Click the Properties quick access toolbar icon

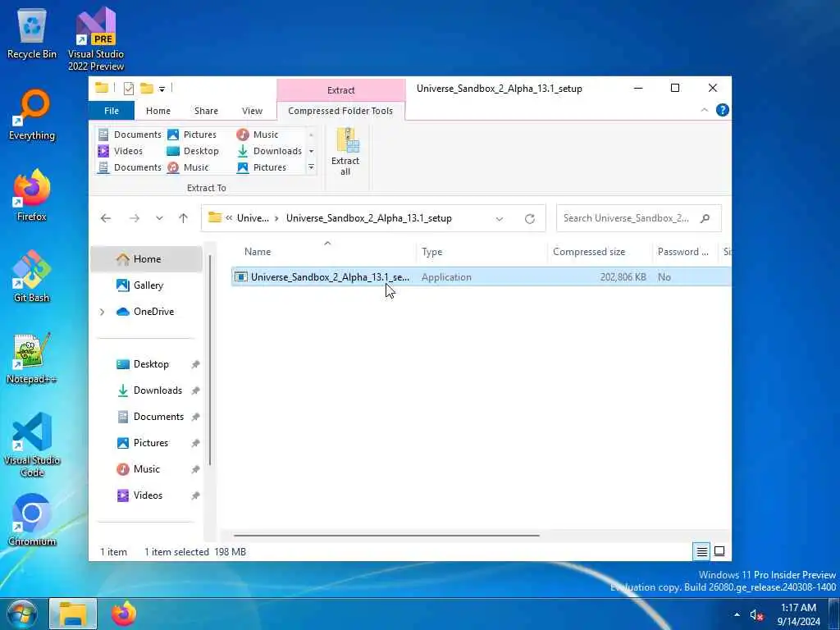(129, 89)
